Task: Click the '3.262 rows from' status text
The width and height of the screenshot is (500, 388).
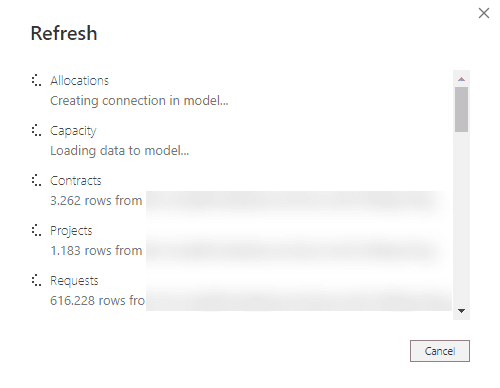Action: point(96,201)
